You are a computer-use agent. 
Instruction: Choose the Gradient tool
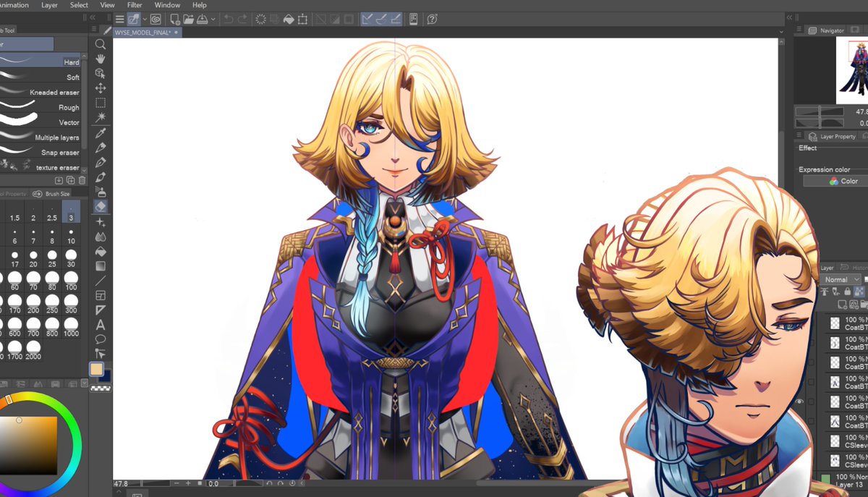click(x=101, y=266)
